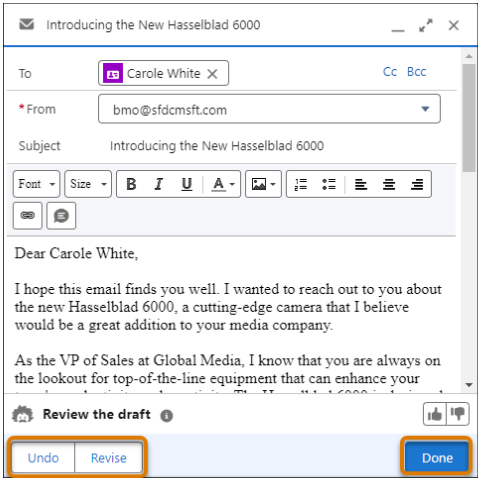Open the insert image dropdown
Screen dimensions: 478x480
(x=263, y=184)
